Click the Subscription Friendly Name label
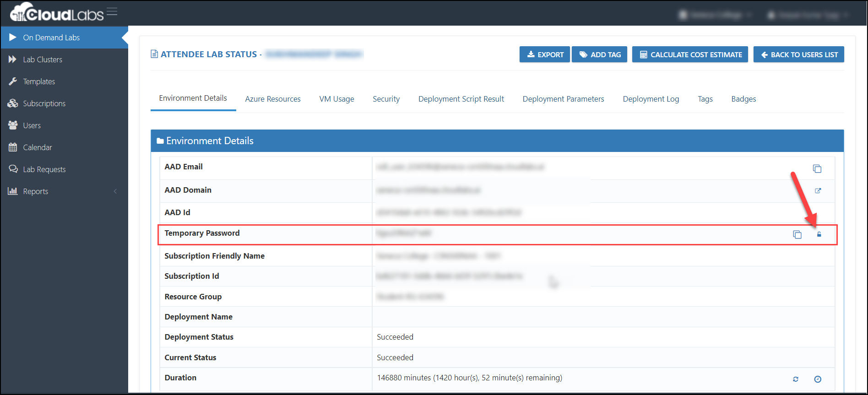868x395 pixels. tap(215, 256)
